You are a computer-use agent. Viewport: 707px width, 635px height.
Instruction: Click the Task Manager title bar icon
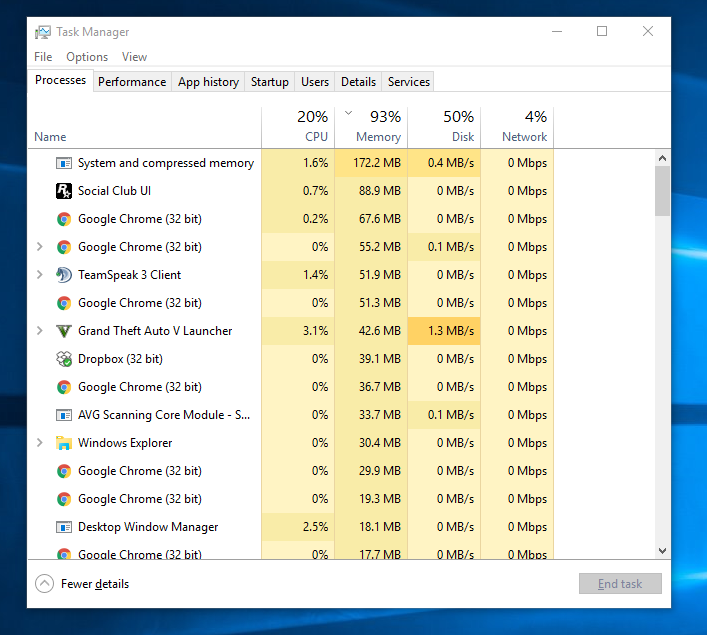coord(43,32)
